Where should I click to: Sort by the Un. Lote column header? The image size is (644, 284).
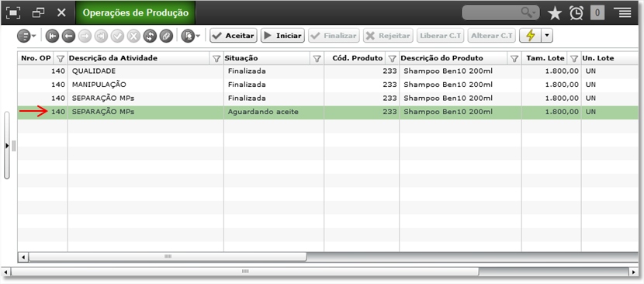pyautogui.click(x=598, y=58)
